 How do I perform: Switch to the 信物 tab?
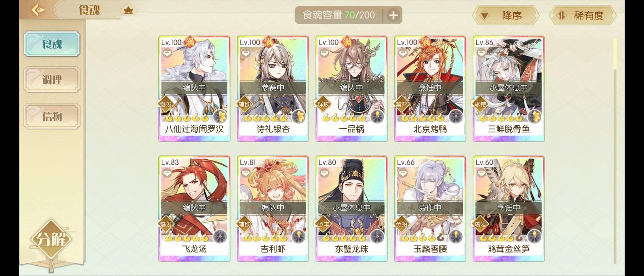click(x=52, y=116)
